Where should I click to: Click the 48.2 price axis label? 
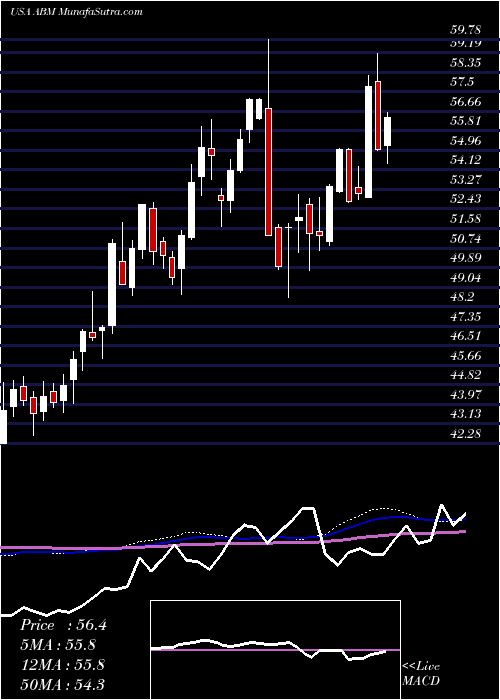point(463,297)
